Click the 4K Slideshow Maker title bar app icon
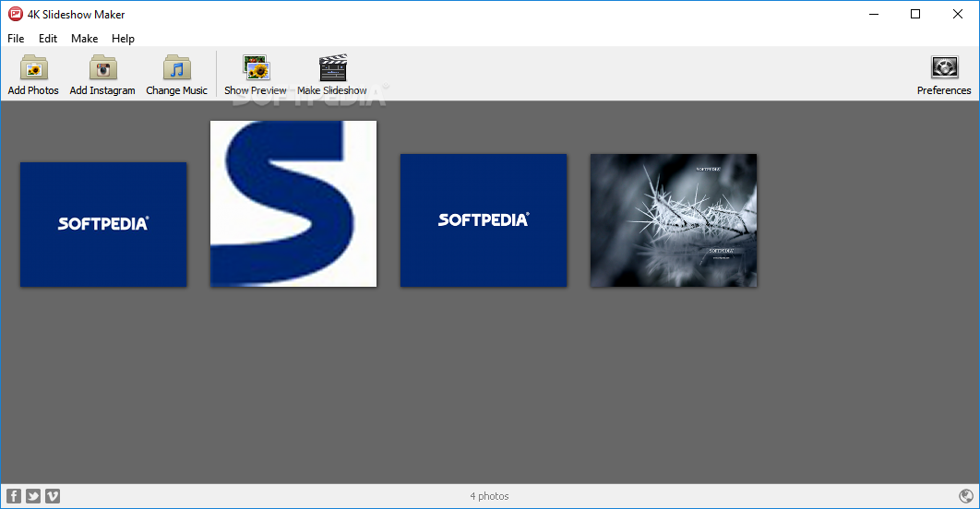 point(15,14)
